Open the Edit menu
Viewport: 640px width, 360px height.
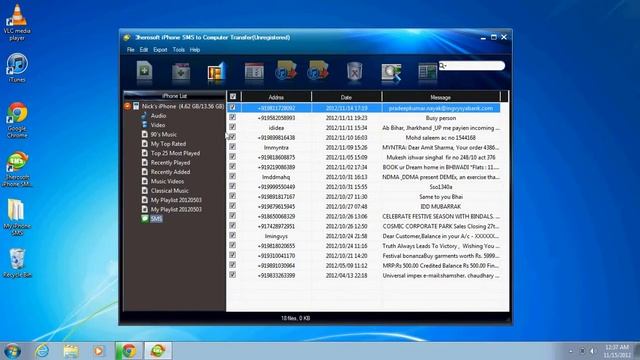pyautogui.click(x=144, y=50)
